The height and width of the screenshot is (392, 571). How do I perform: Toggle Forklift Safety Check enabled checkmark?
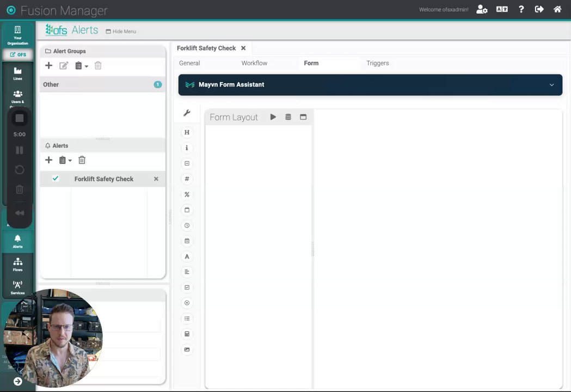[56, 179]
